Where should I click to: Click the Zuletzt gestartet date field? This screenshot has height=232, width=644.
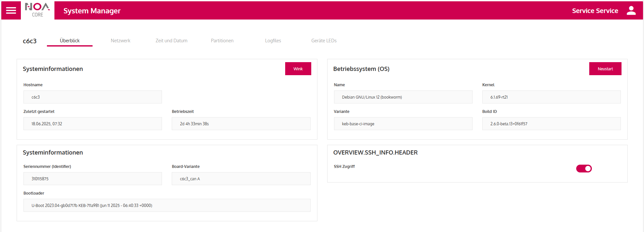click(x=93, y=124)
